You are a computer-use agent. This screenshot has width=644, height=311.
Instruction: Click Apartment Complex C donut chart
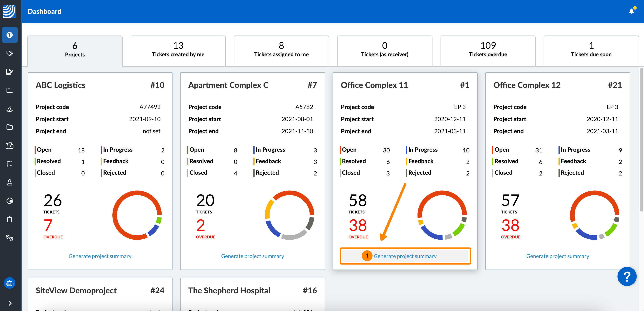[290, 215]
